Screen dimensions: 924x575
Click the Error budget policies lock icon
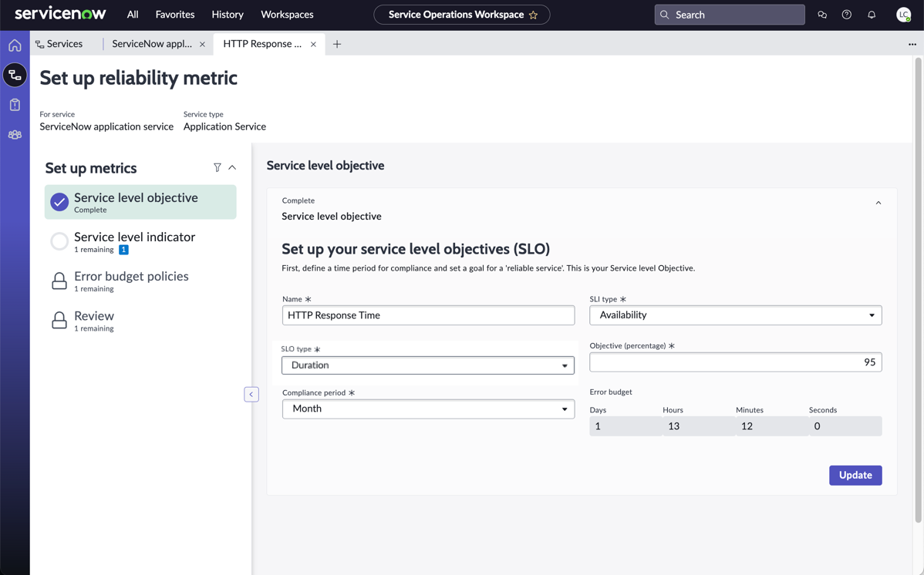[x=59, y=281]
